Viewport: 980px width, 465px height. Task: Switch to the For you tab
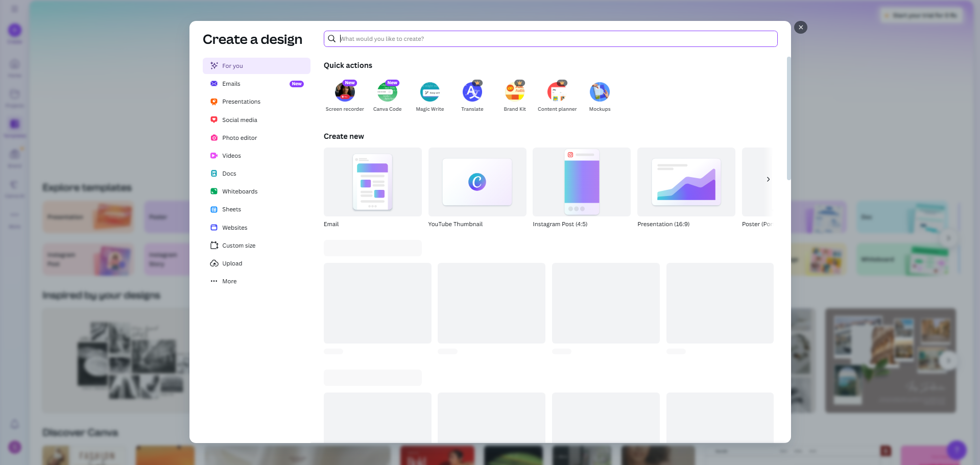click(x=231, y=65)
